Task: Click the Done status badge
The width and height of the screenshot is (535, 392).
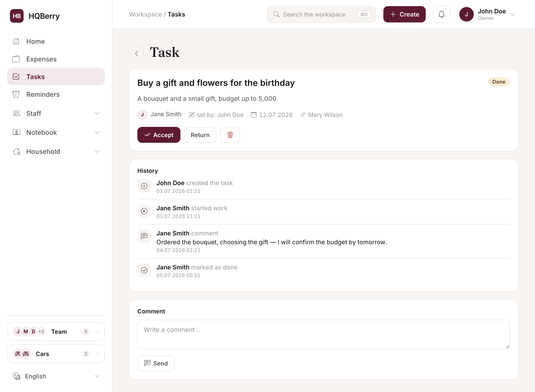Action: coord(499,82)
